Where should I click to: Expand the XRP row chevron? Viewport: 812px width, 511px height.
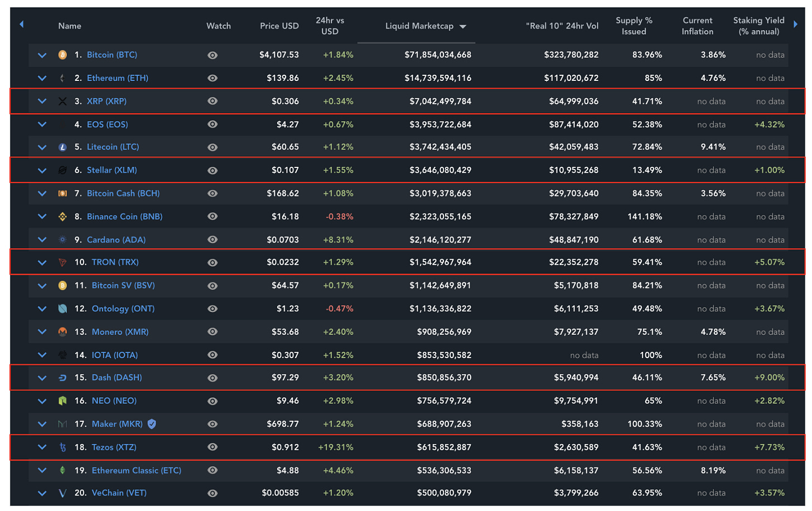42,102
